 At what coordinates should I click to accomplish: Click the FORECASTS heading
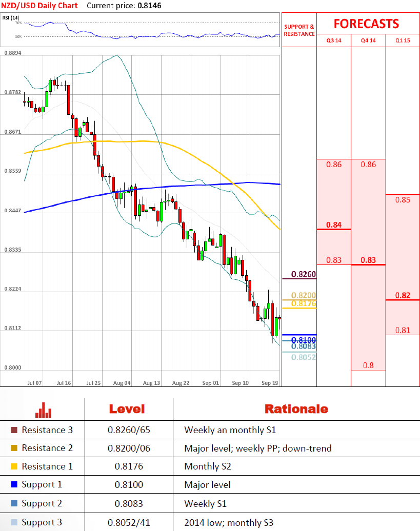(366, 24)
